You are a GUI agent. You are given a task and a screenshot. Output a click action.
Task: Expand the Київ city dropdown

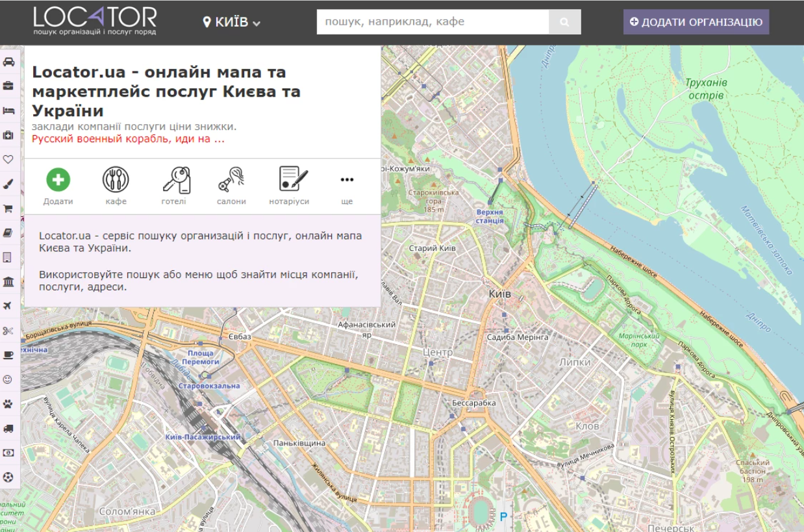[x=232, y=22]
